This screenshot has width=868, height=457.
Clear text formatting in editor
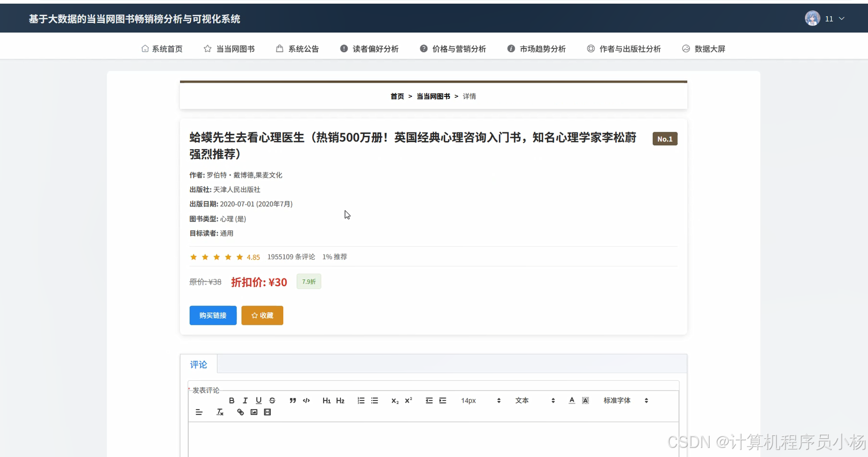[x=220, y=412]
